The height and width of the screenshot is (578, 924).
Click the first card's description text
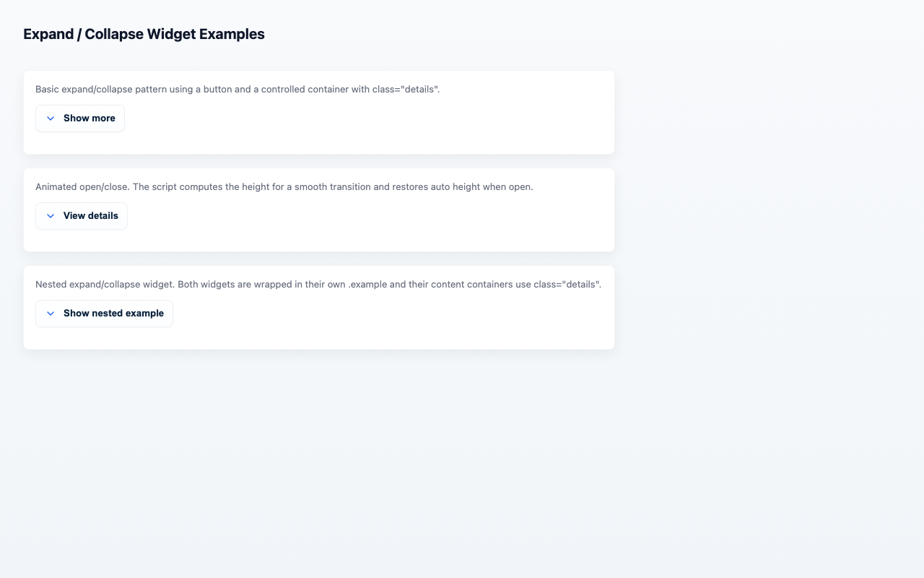(238, 89)
